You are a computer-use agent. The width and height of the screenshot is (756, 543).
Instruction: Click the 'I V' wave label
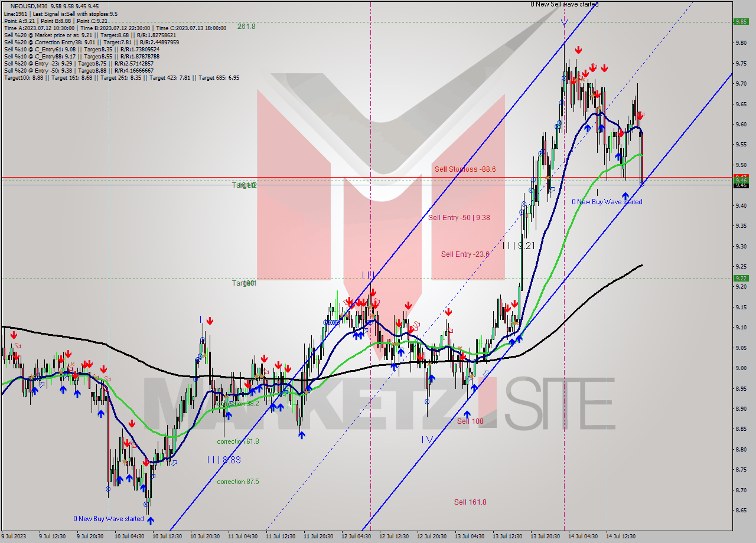tap(428, 440)
